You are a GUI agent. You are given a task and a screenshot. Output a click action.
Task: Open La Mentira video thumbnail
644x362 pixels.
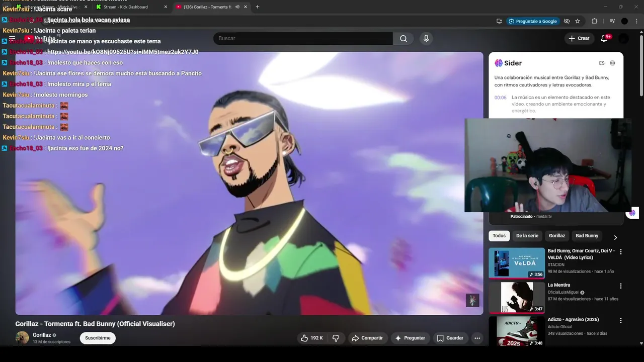(517, 297)
